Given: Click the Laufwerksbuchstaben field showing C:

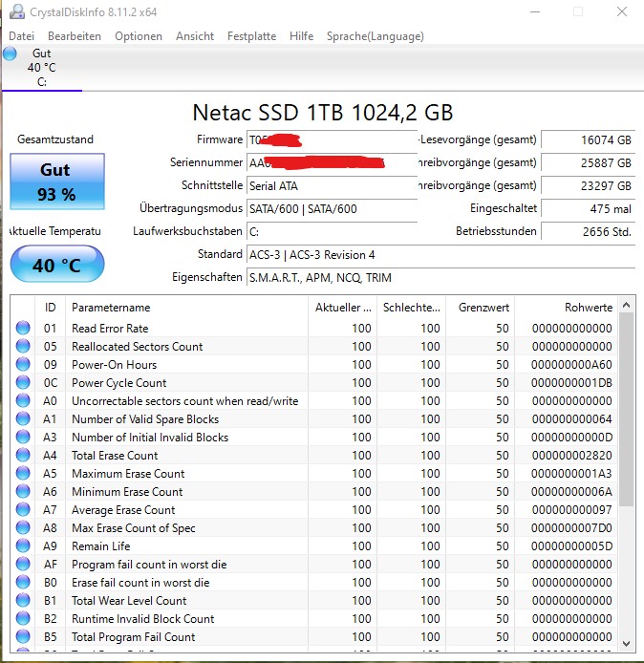Looking at the screenshot, I should tap(332, 231).
